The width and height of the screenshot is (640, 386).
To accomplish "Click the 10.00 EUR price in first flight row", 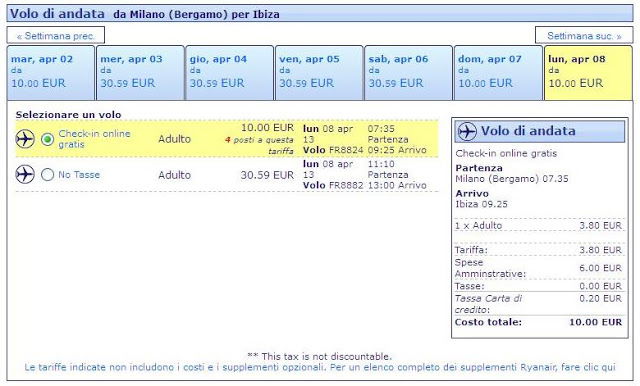I will [x=267, y=128].
